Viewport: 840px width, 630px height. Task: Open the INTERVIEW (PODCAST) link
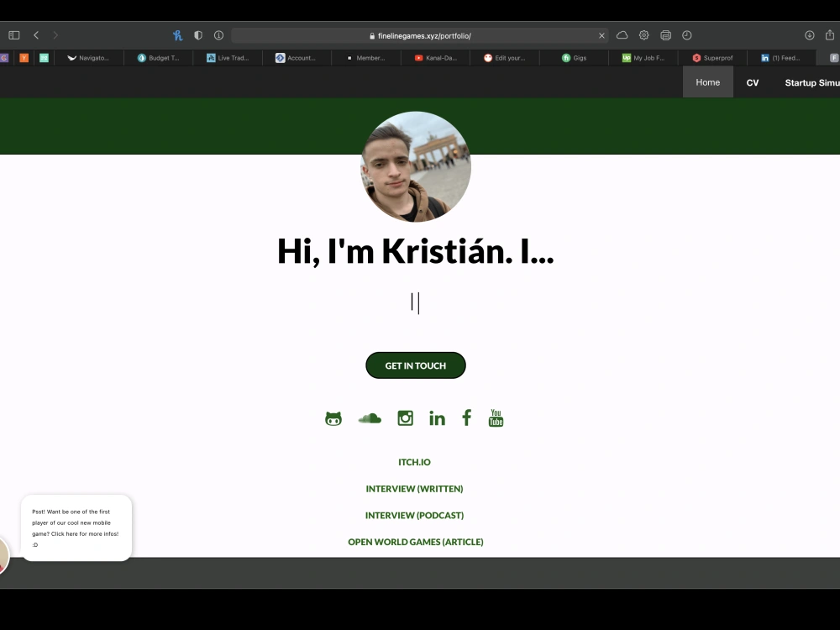415,516
